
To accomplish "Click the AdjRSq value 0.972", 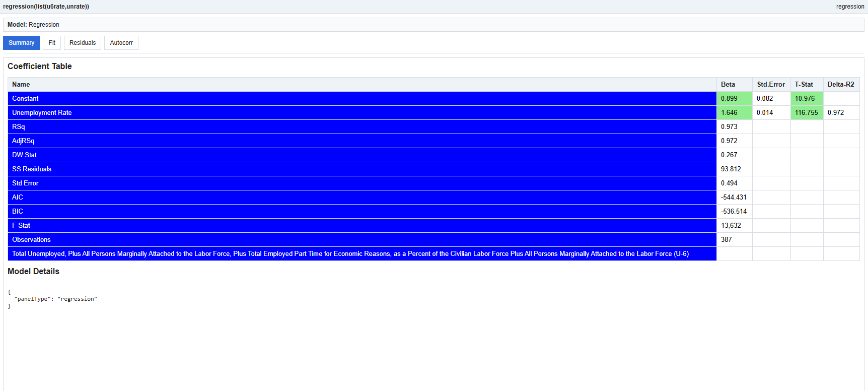I will coord(734,141).
